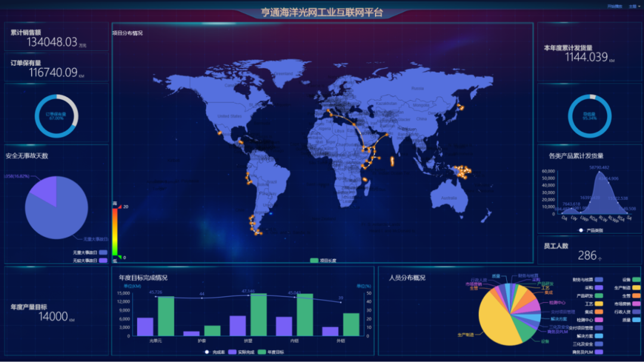Screen dimensions: 644x362
Task: Toggle the 项目长度 map legend
Action: [323, 261]
